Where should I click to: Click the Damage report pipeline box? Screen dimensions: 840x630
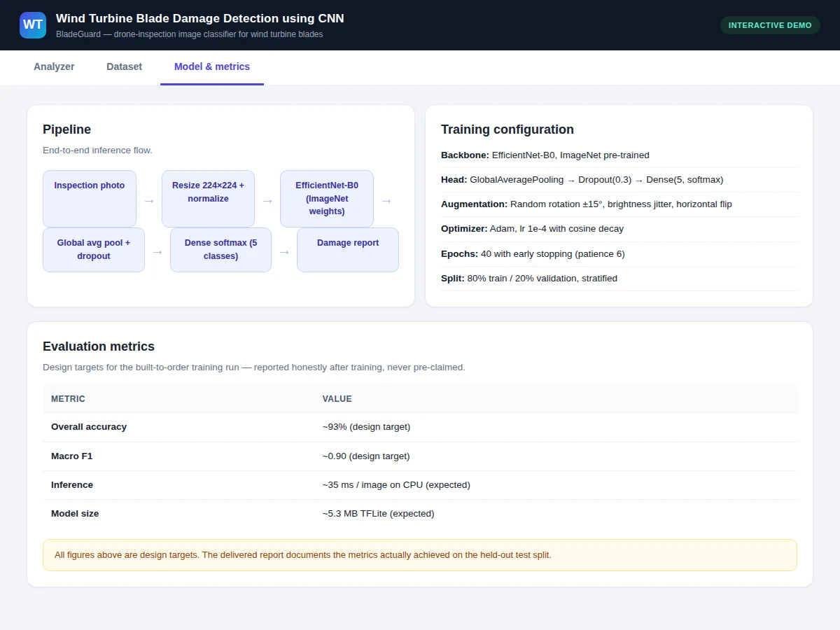click(348, 250)
